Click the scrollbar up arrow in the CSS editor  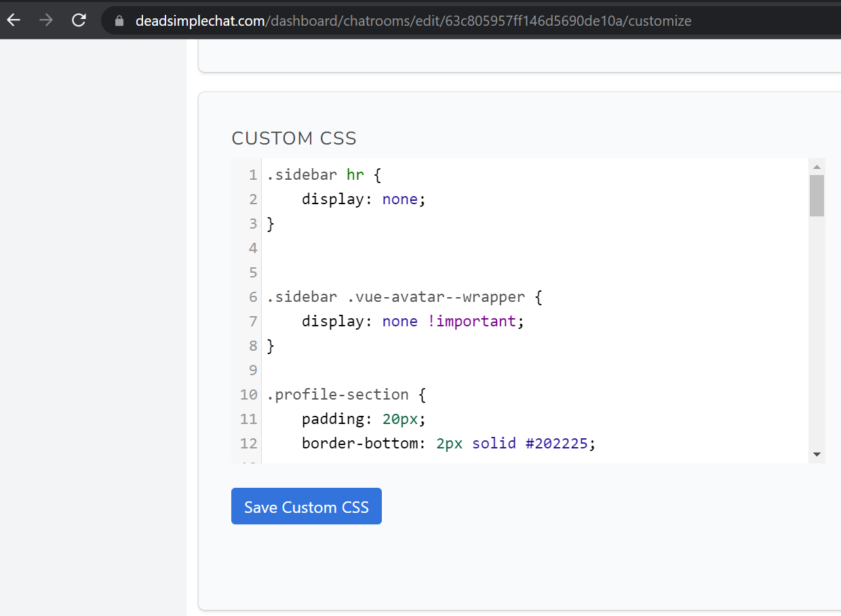817,166
